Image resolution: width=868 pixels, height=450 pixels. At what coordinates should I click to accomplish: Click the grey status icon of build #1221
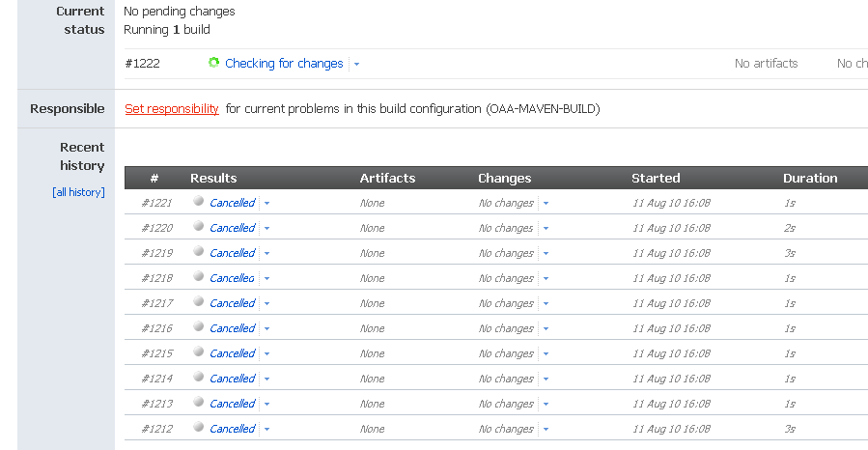pyautogui.click(x=198, y=201)
